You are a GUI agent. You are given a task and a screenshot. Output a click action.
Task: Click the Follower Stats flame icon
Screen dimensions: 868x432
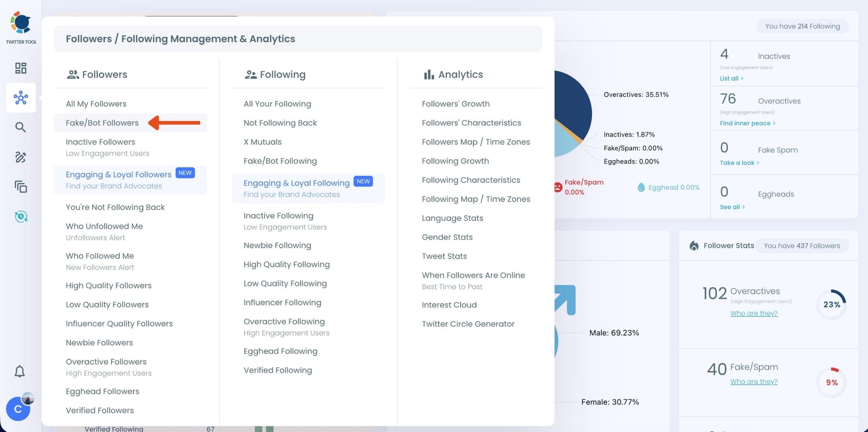click(694, 246)
